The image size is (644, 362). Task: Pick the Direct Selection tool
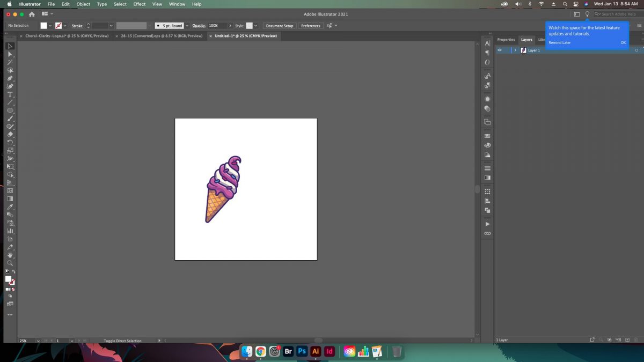tap(10, 54)
